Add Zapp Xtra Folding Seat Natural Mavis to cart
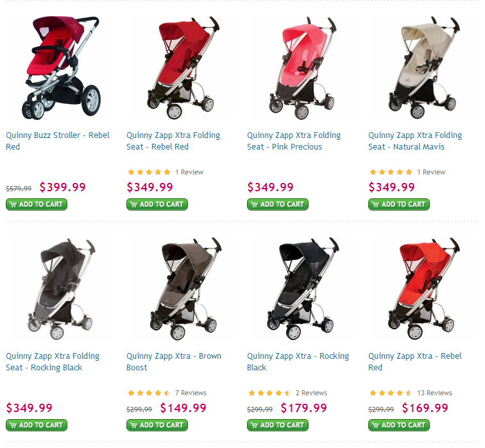485x448 pixels. click(x=399, y=204)
